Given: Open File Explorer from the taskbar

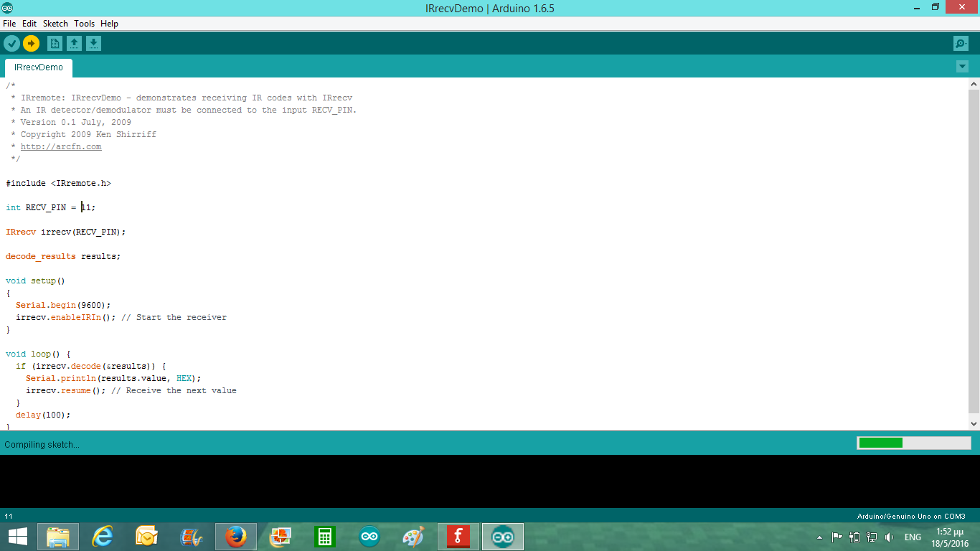Looking at the screenshot, I should point(58,537).
